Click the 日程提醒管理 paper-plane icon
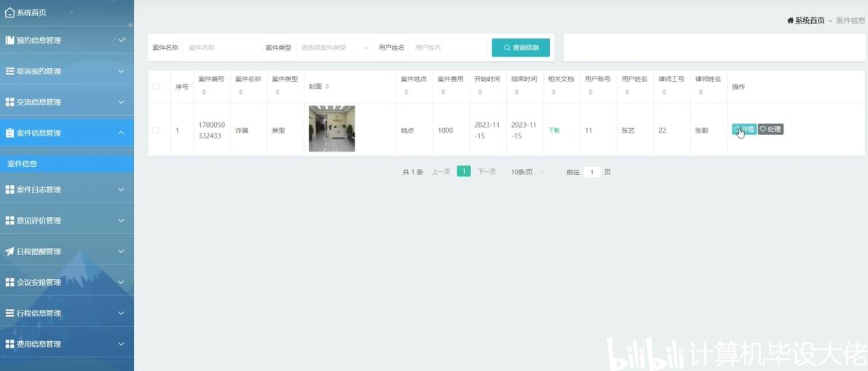Screen dimensions: 868x371 9,251
